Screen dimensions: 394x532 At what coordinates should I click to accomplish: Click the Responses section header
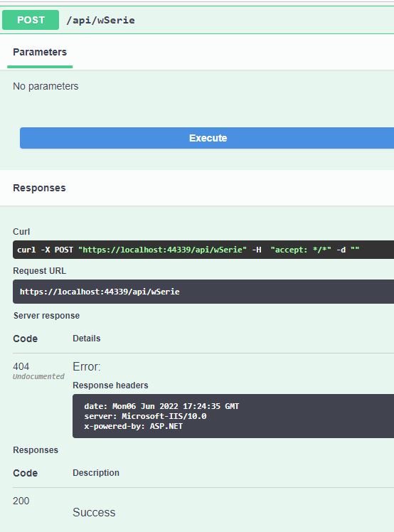click(39, 188)
